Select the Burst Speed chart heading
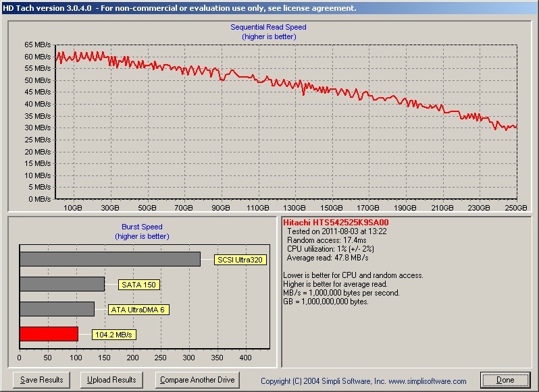This screenshot has height=392, width=539. (x=142, y=227)
